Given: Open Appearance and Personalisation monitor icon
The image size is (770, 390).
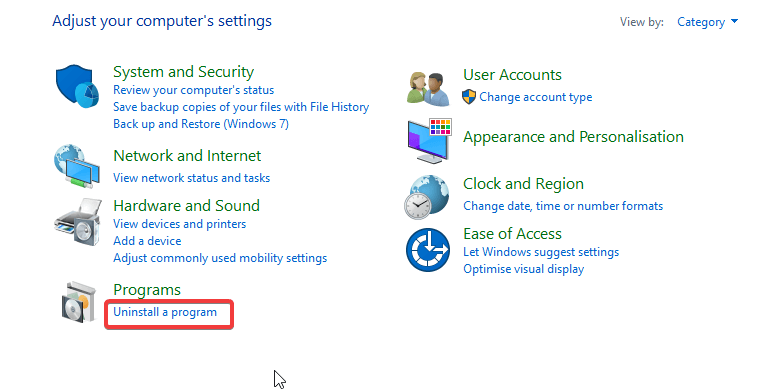Looking at the screenshot, I should [429, 140].
